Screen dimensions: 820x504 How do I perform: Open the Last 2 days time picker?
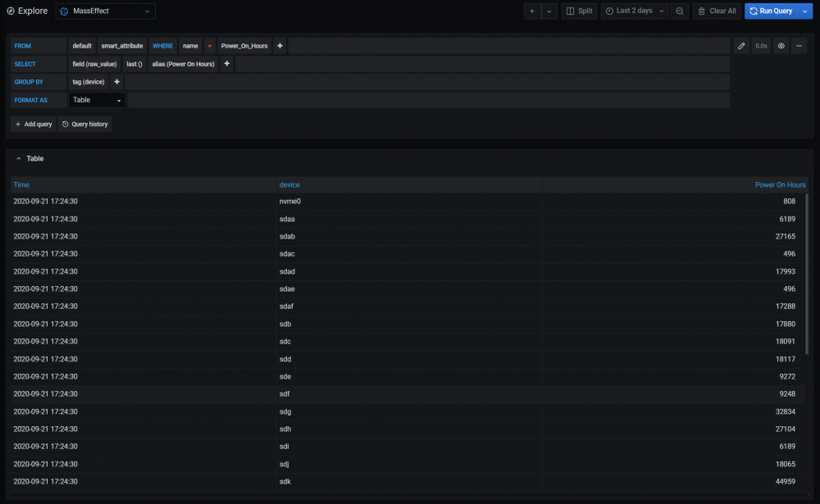(635, 11)
